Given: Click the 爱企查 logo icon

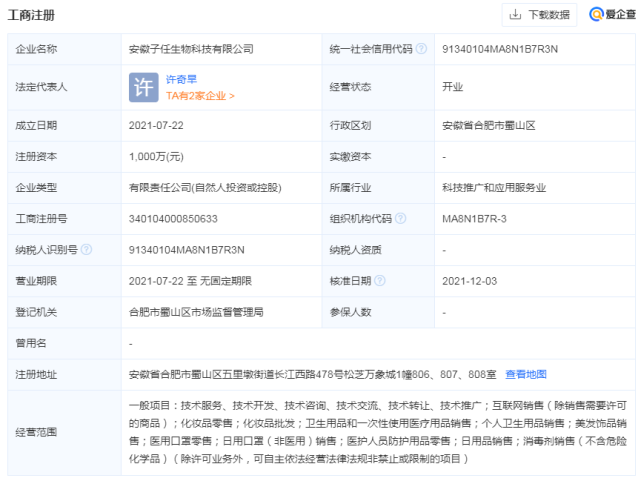Looking at the screenshot, I should [x=612, y=15].
